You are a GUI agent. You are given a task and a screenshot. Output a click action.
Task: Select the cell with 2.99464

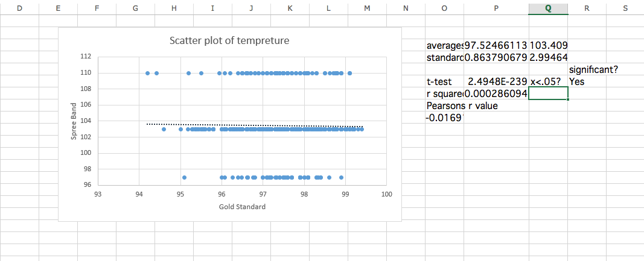tap(548, 58)
